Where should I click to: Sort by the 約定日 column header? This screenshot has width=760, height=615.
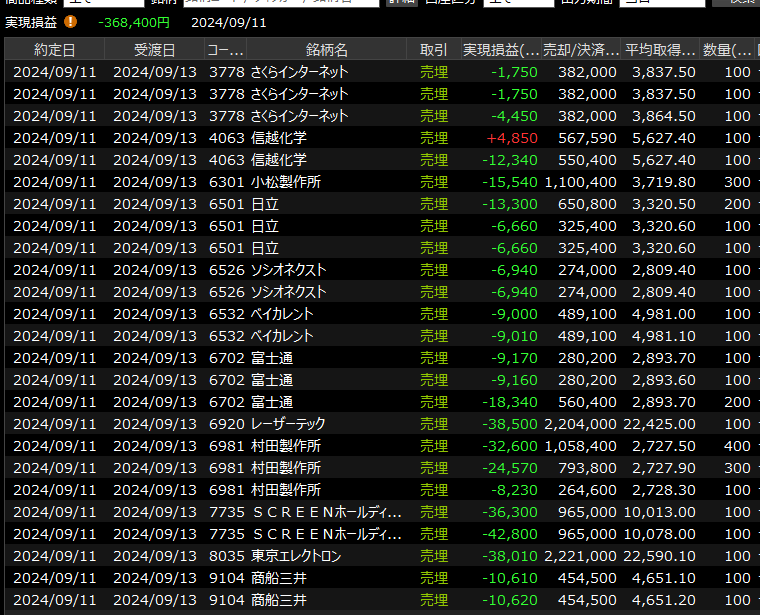coord(54,50)
